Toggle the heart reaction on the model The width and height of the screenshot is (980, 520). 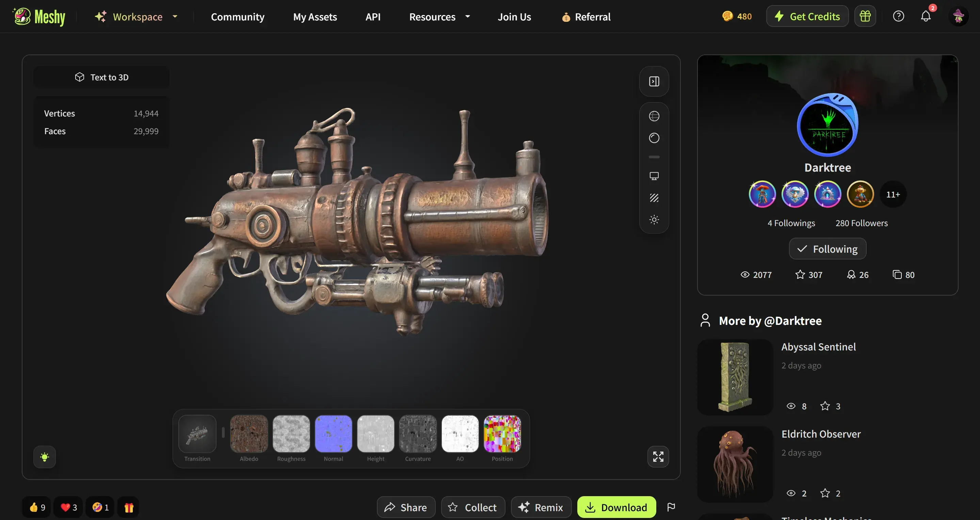(68, 507)
